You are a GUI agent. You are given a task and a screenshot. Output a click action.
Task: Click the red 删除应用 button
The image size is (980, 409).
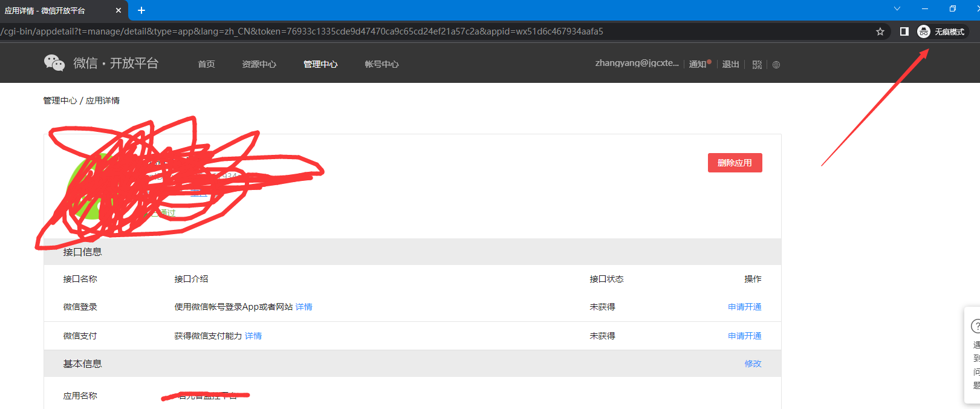pos(735,163)
